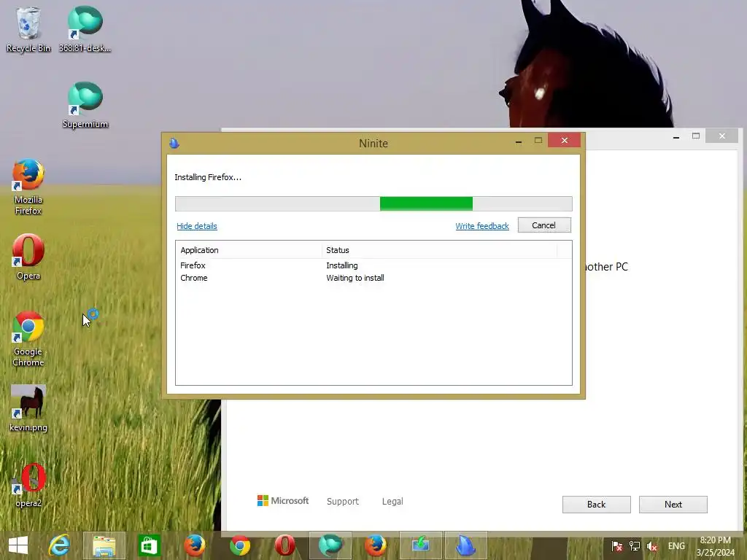This screenshot has height=560, width=747.
Task: Click the second Firefox taskbar icon near Supermium
Action: coord(376,545)
